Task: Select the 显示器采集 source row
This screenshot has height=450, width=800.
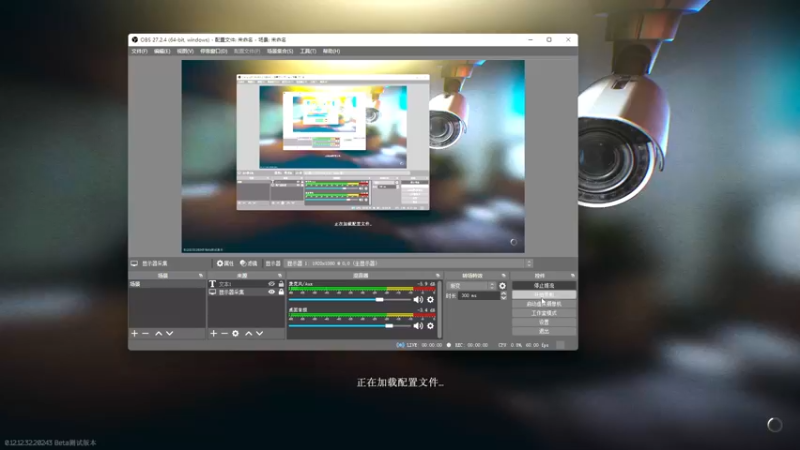Action: (246, 292)
